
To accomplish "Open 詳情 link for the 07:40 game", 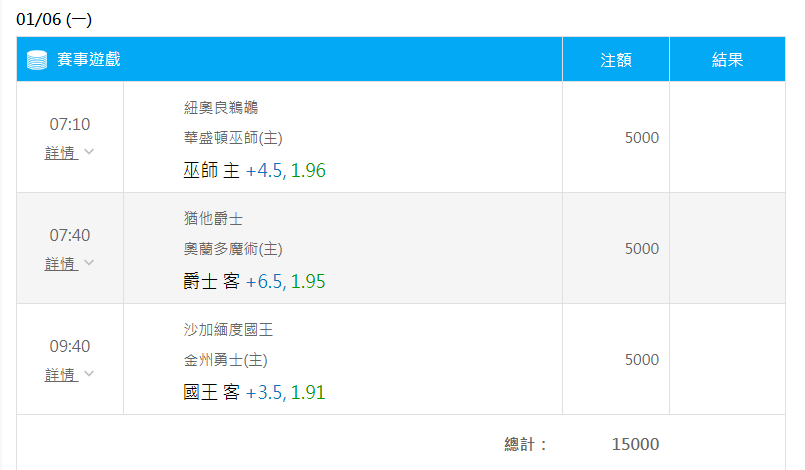I will tap(61, 263).
